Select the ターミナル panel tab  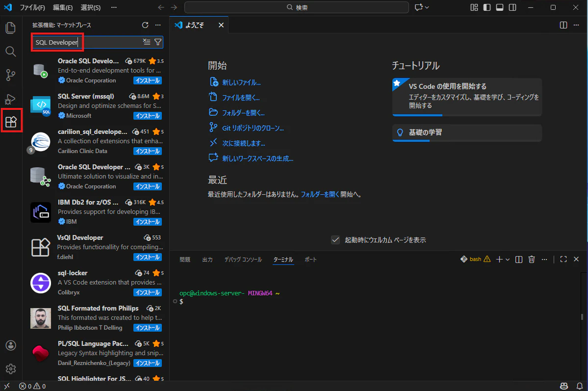(283, 260)
